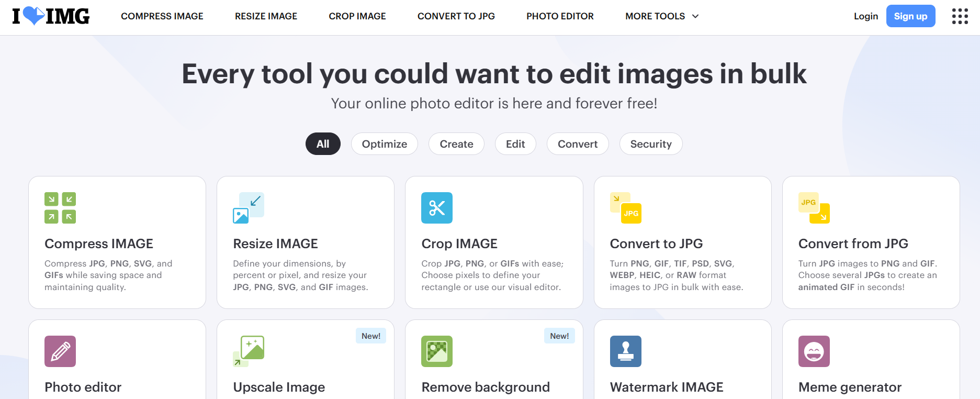Screen dimensions: 980x399
Task: Open PHOTO EDITOR from the top navigation
Action: coord(560,16)
